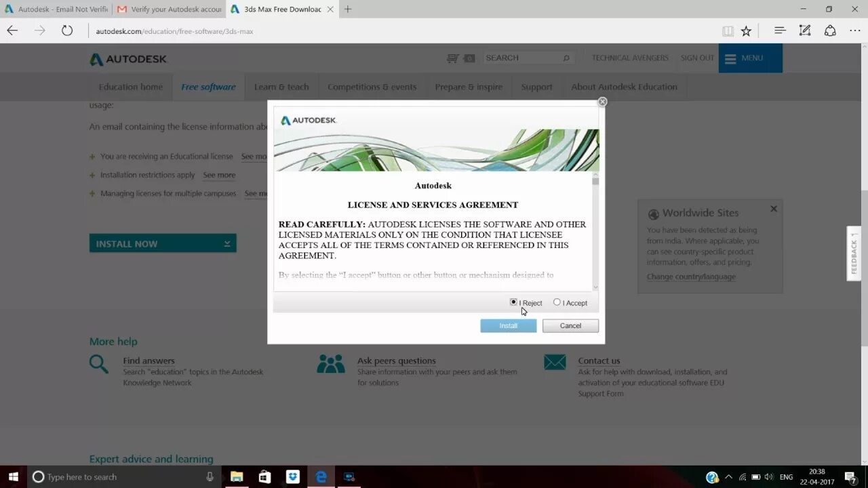Image resolution: width=868 pixels, height=488 pixels.
Task: Select the I Reject radio button
Action: point(513,302)
